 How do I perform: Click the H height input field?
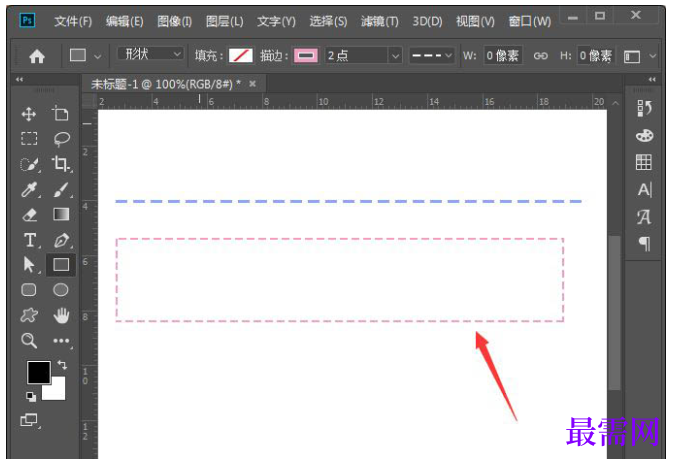[595, 55]
